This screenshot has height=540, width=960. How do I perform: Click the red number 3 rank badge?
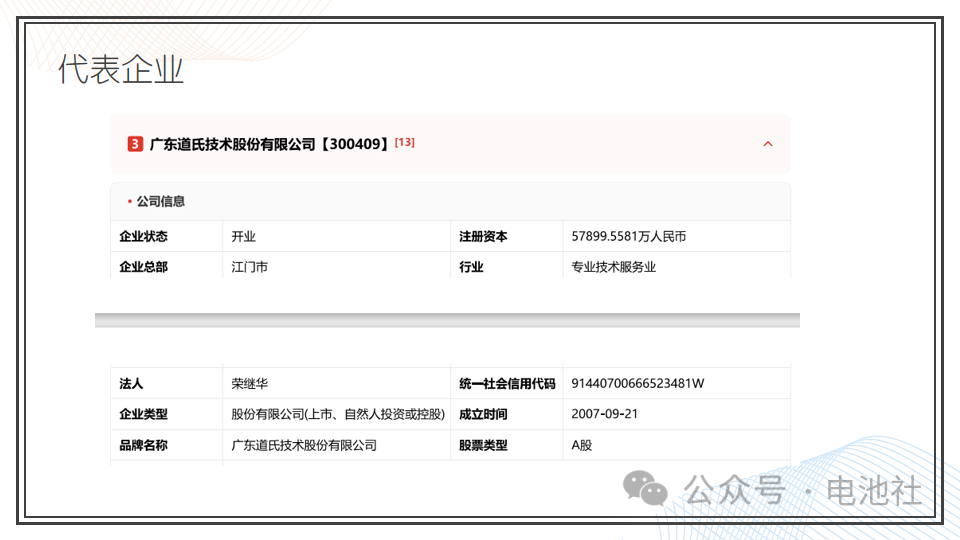tap(135, 144)
